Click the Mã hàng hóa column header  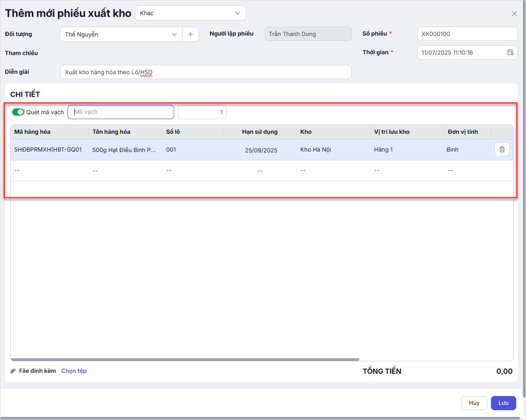32,132
